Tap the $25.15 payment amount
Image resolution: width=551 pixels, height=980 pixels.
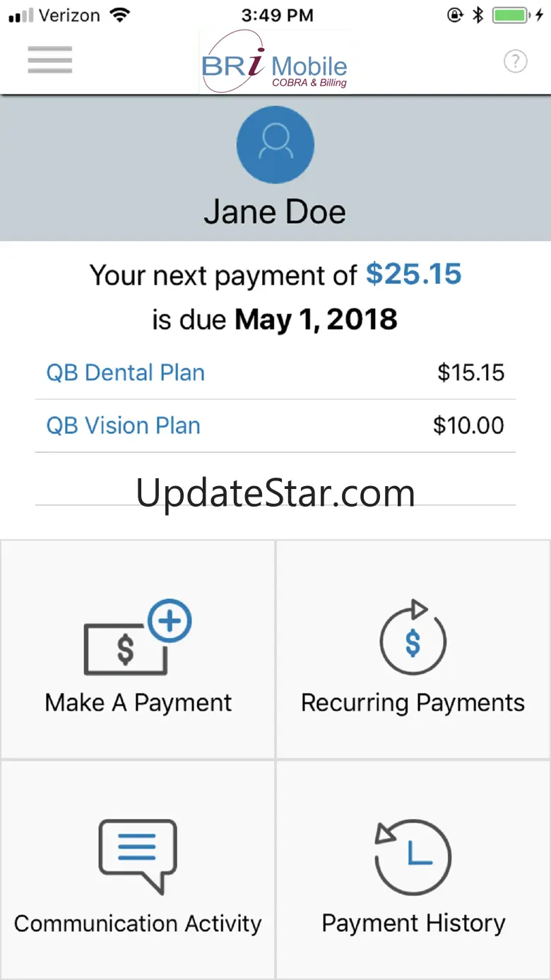[x=413, y=274]
